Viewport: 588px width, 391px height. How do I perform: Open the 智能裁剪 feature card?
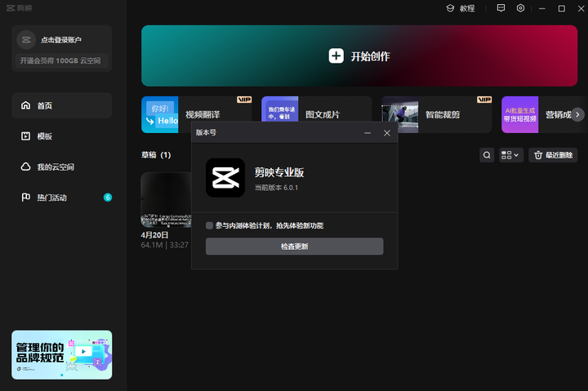coord(436,114)
